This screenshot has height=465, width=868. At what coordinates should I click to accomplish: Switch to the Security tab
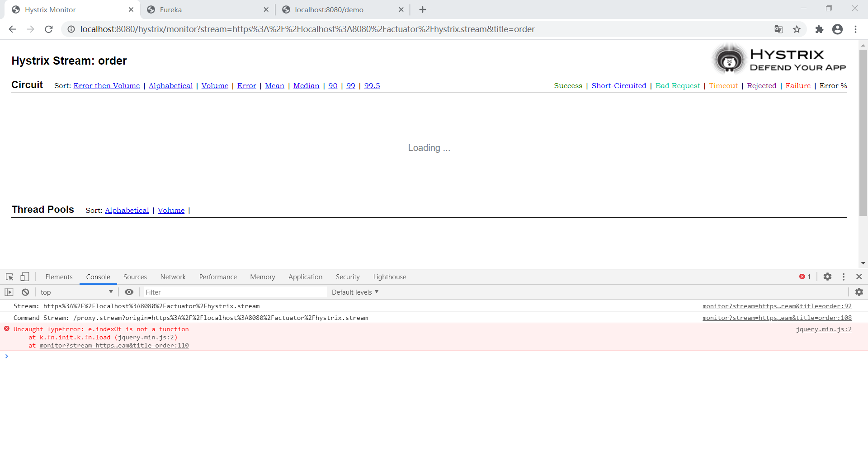tap(348, 277)
